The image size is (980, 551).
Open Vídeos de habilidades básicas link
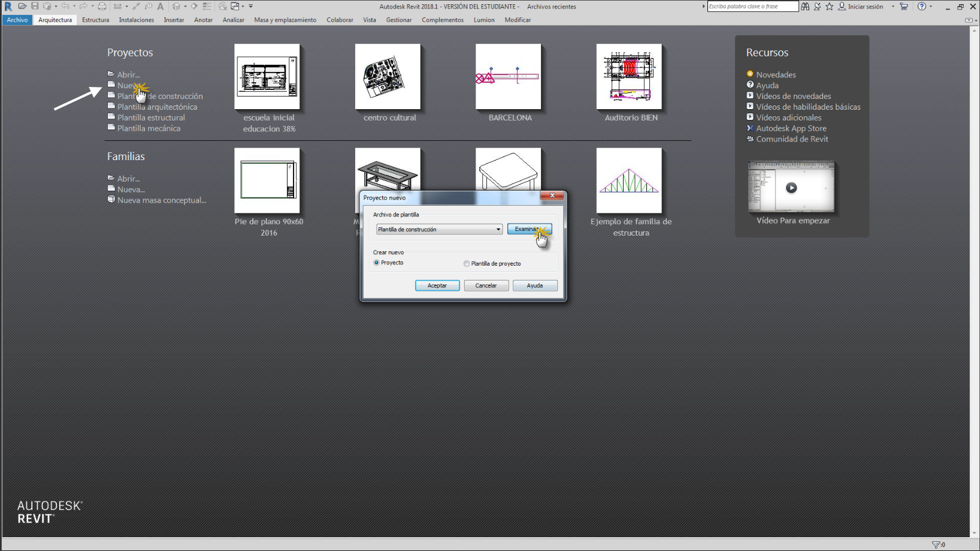808,107
